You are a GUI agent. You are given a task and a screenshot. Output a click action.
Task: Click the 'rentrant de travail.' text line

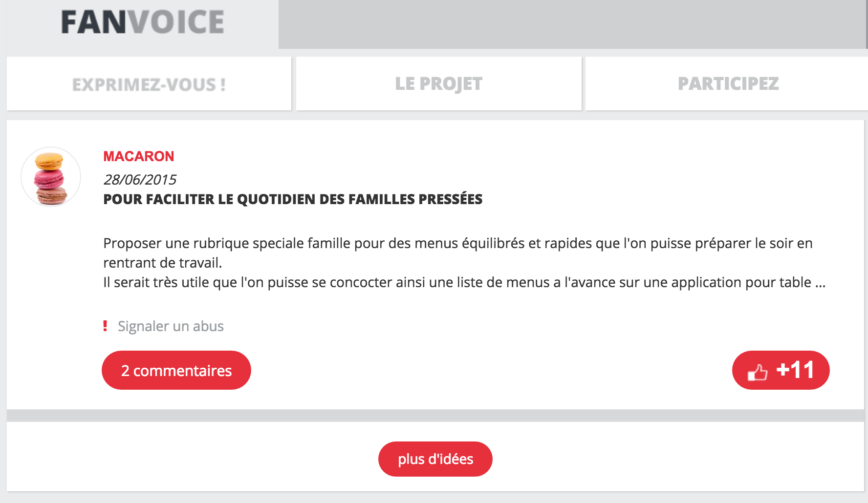click(x=162, y=263)
